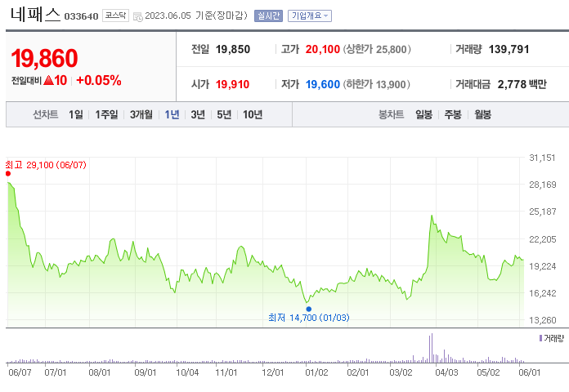Click the tallest volume bar near 04/03
The image size is (569, 392).
(432, 348)
